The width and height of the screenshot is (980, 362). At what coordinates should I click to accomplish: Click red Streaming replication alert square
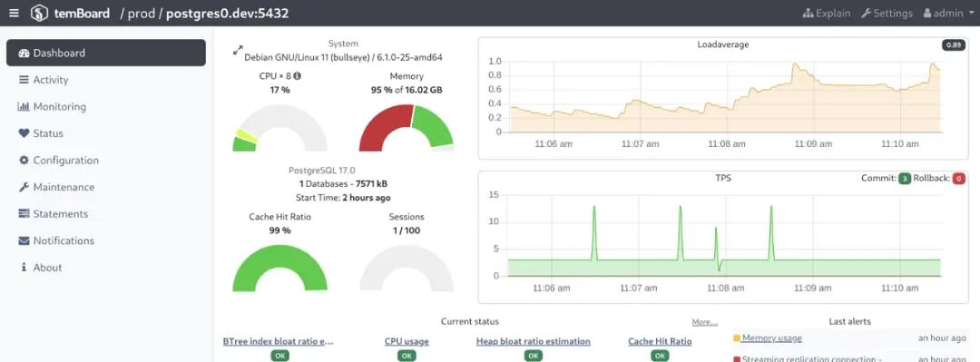pyautogui.click(x=736, y=359)
